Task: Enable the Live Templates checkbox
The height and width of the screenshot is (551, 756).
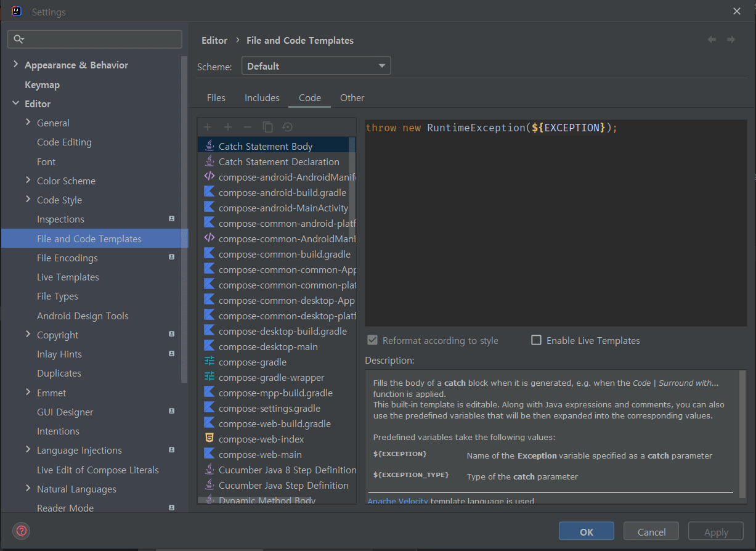Action: (x=536, y=340)
